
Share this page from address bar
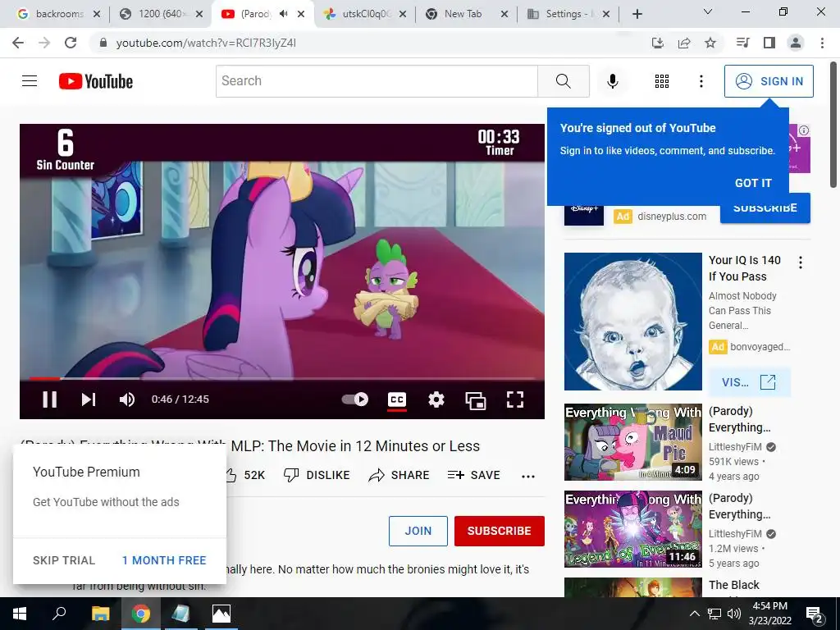pyautogui.click(x=684, y=43)
